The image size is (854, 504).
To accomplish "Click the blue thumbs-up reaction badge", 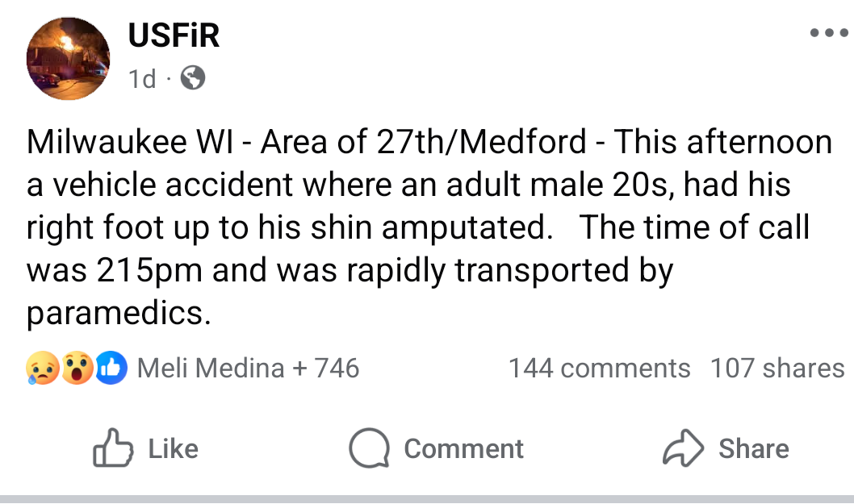I will click(x=111, y=369).
